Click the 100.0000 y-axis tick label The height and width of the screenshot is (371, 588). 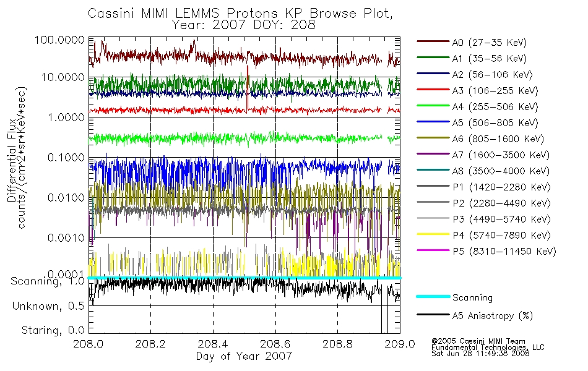59,40
